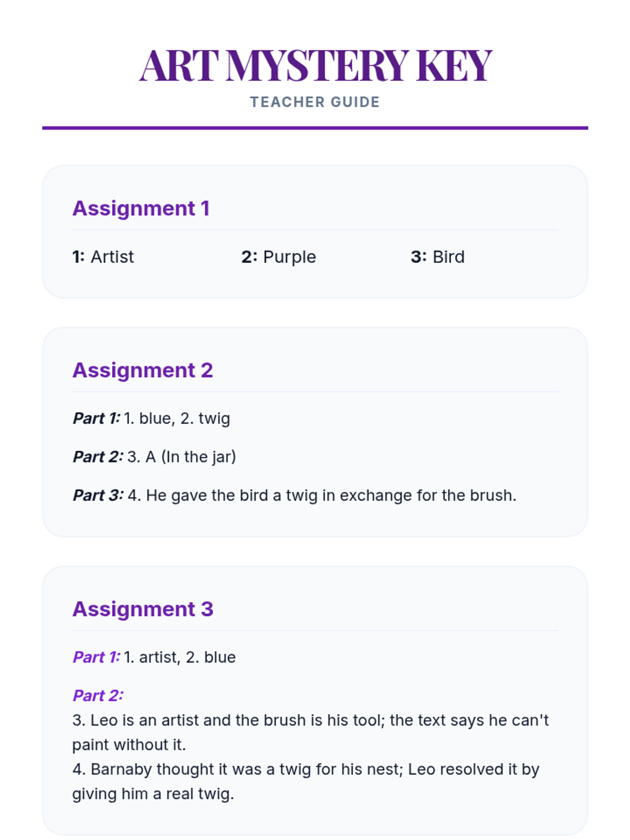630x840 pixels.
Task: Select the TEACHER GUIDE subtitle
Action: 315,102
